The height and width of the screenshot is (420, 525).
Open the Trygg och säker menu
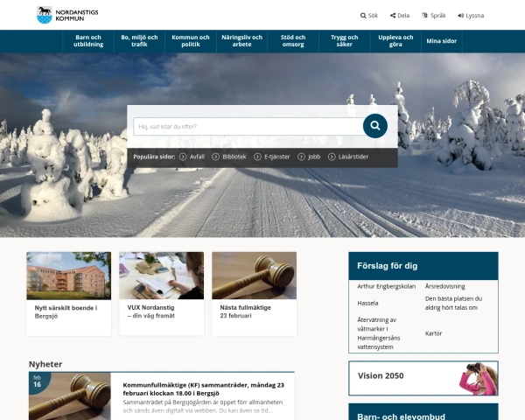coord(344,41)
